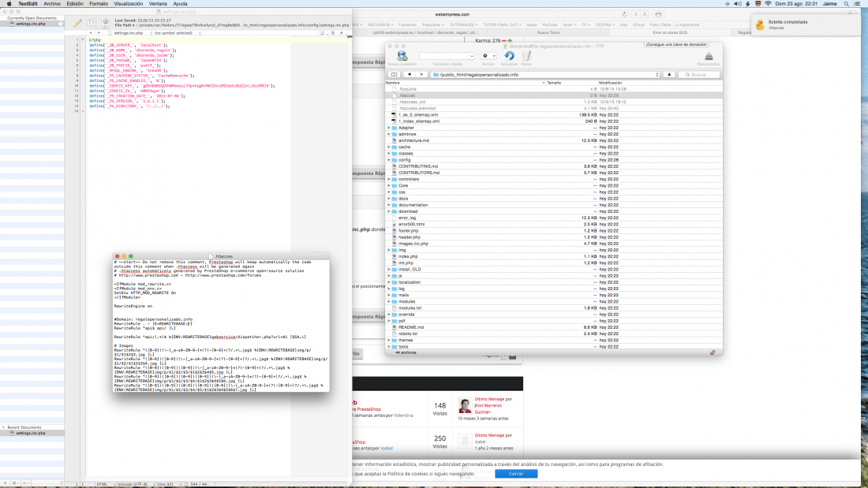
Task: Open the Acción gear menu
Action: tap(488, 56)
